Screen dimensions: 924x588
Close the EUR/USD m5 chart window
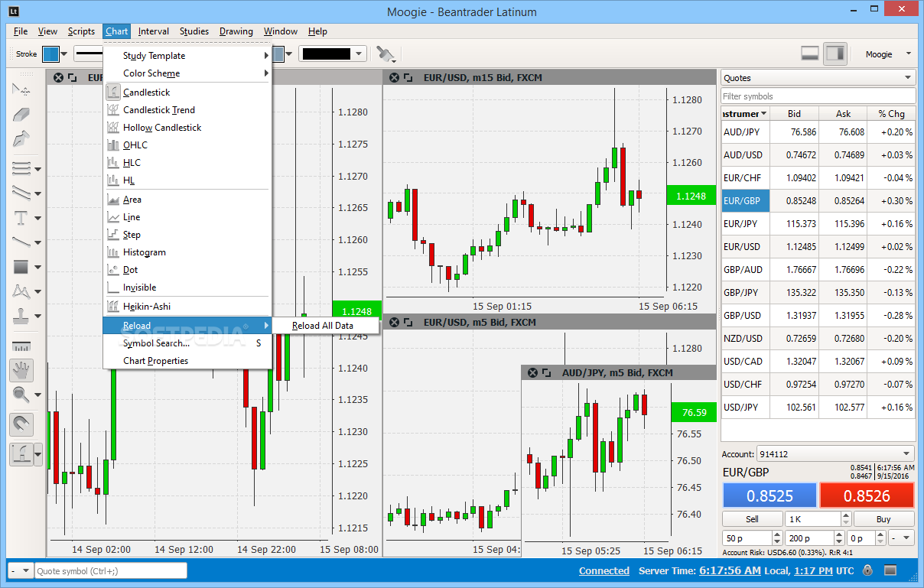click(x=394, y=322)
